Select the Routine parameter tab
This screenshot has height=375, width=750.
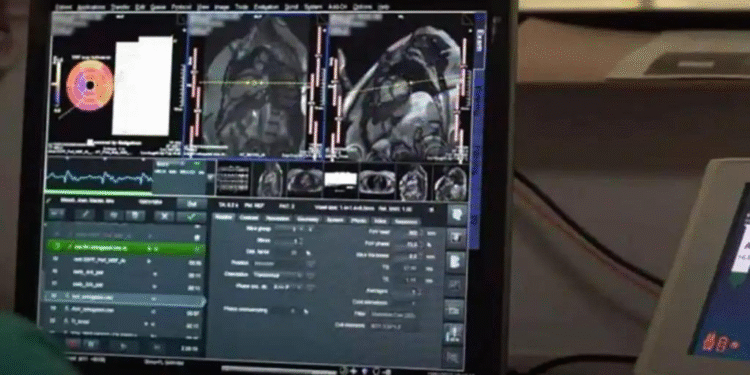223,218
